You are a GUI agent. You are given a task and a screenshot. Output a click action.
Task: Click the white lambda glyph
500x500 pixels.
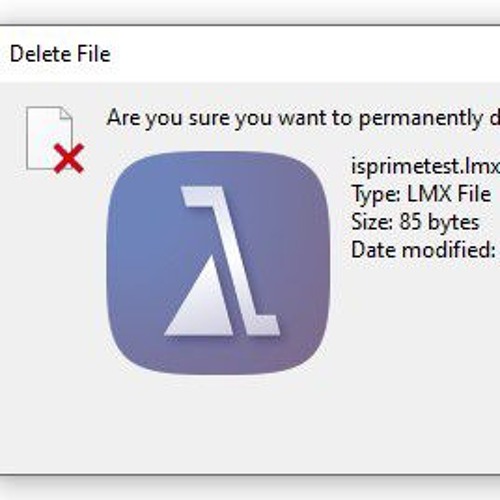[230, 261]
